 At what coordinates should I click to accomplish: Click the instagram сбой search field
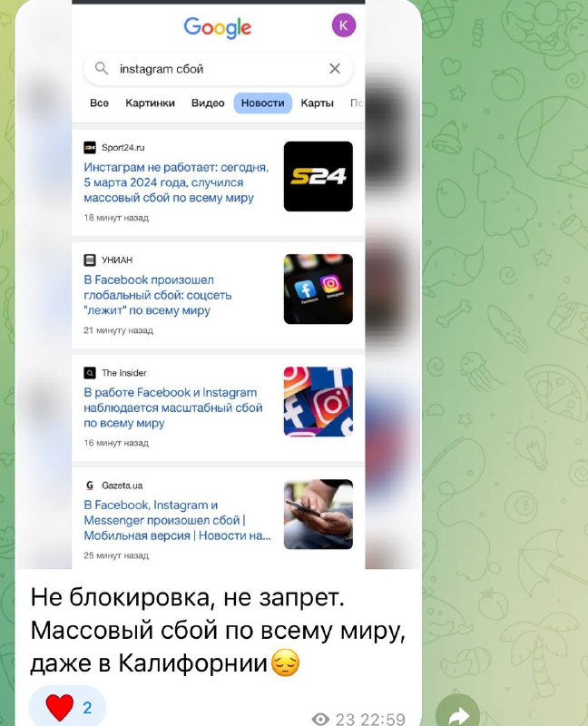coord(218,69)
